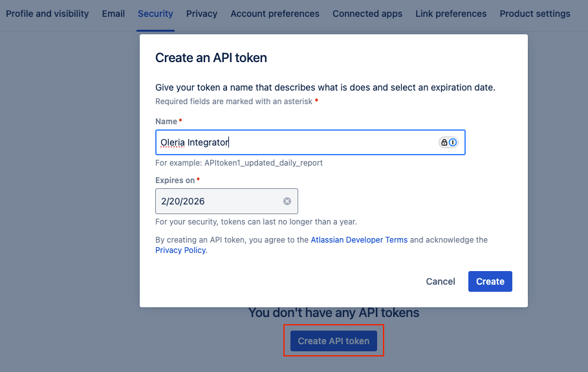The width and height of the screenshot is (588, 372).
Task: Go to the Privacy tab
Action: click(202, 14)
